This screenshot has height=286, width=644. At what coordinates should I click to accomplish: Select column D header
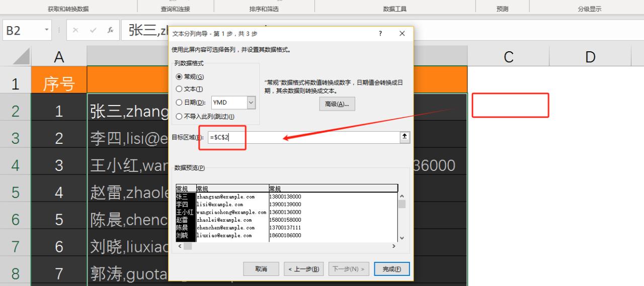pyautogui.click(x=590, y=57)
